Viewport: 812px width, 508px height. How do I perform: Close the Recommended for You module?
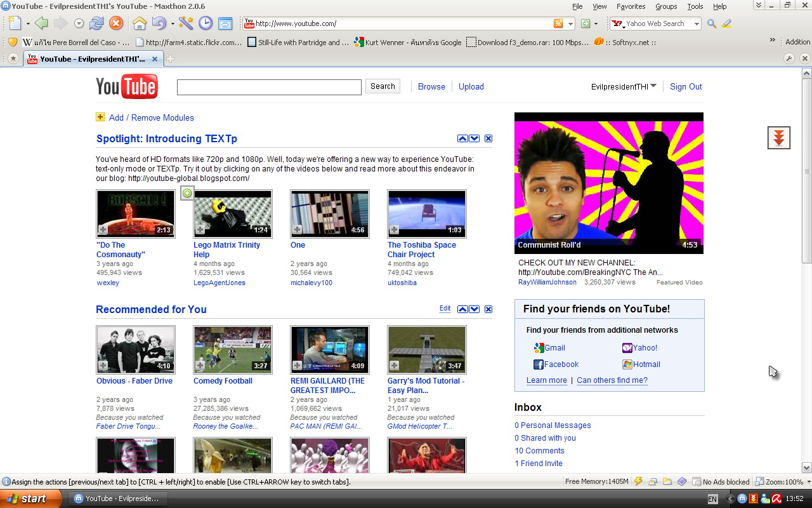click(x=488, y=309)
